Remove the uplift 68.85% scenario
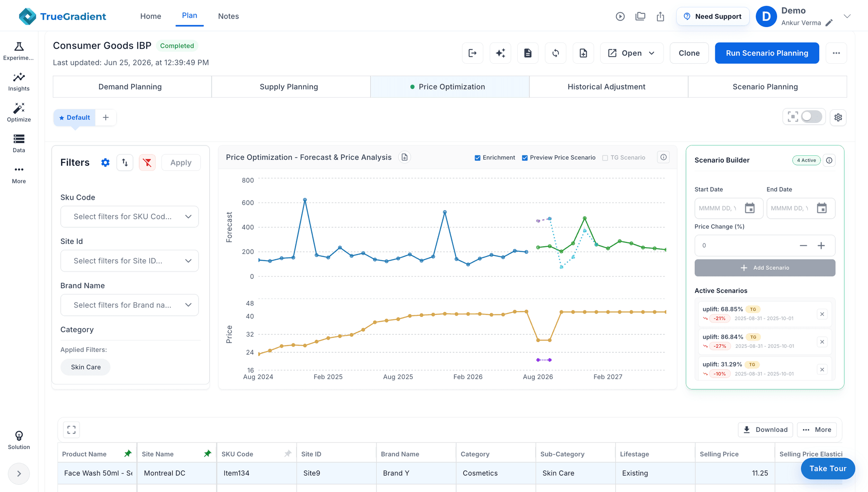This screenshot has width=868, height=492. point(822,314)
